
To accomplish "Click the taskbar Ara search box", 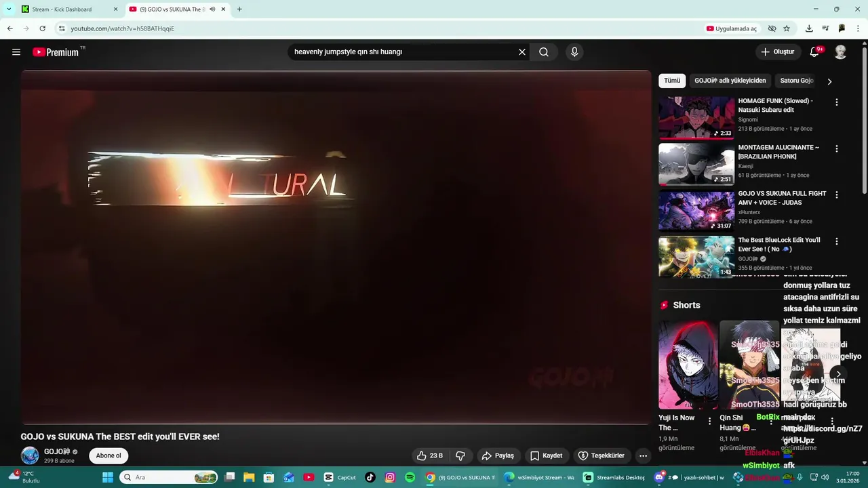I will pyautogui.click(x=169, y=477).
